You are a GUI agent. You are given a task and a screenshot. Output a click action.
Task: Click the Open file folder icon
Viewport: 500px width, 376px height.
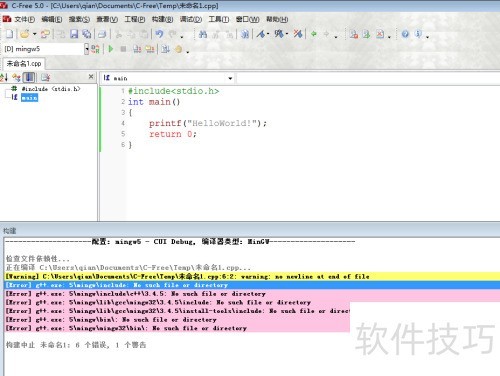(x=25, y=34)
